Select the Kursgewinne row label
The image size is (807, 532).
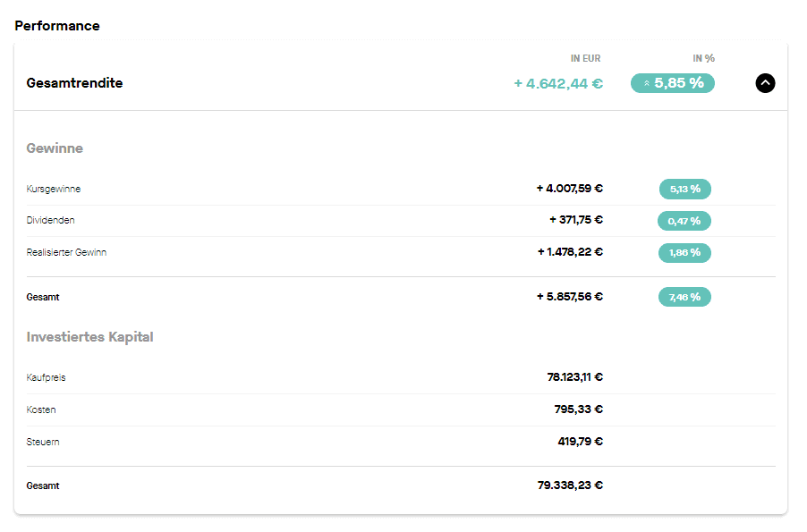pyautogui.click(x=54, y=189)
